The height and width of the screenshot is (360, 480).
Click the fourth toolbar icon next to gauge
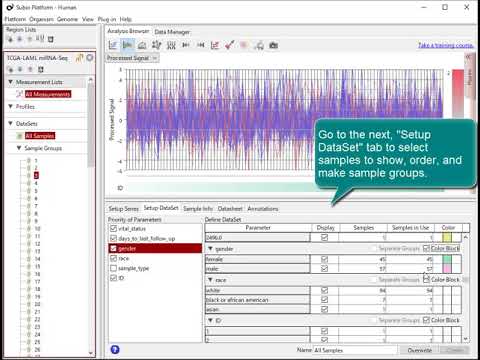[156, 45]
